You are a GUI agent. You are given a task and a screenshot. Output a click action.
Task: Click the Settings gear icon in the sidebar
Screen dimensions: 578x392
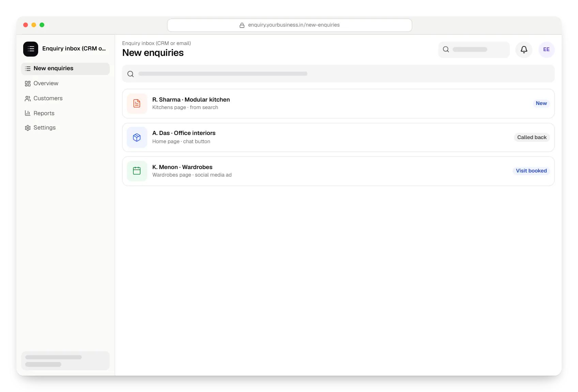point(28,128)
